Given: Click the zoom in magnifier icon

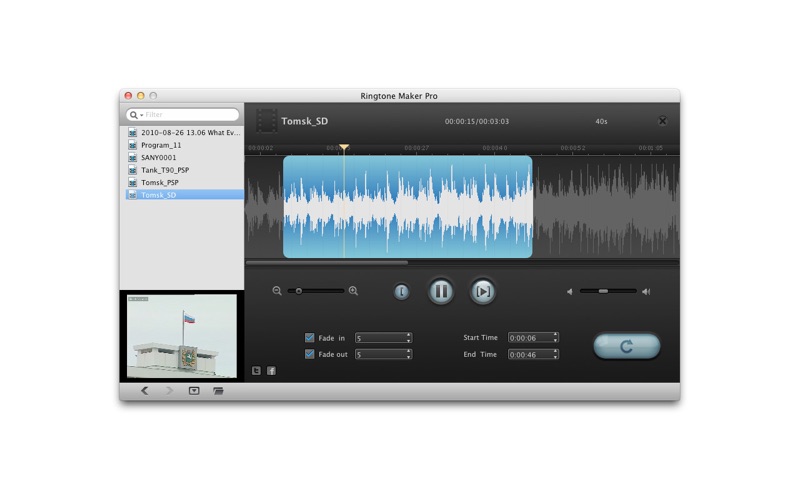Looking at the screenshot, I should click(353, 291).
